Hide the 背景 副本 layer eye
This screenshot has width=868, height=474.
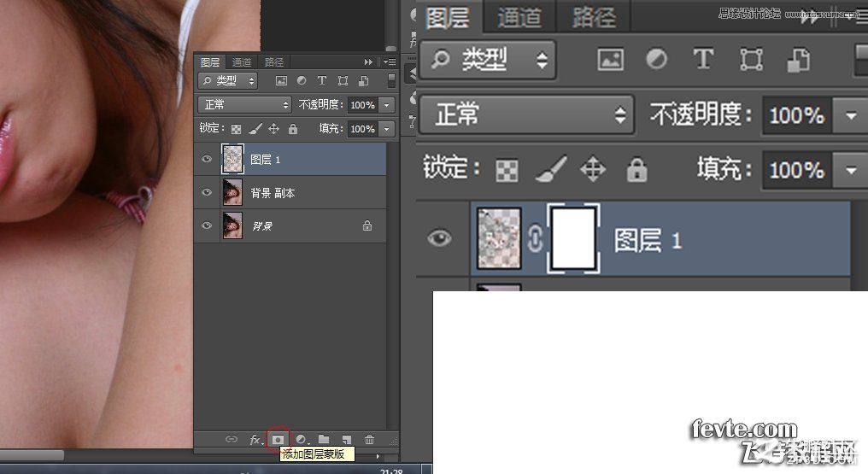(x=207, y=192)
